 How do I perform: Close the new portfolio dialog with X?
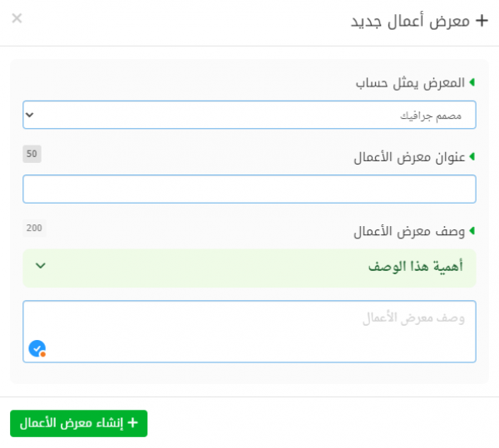coord(17,18)
